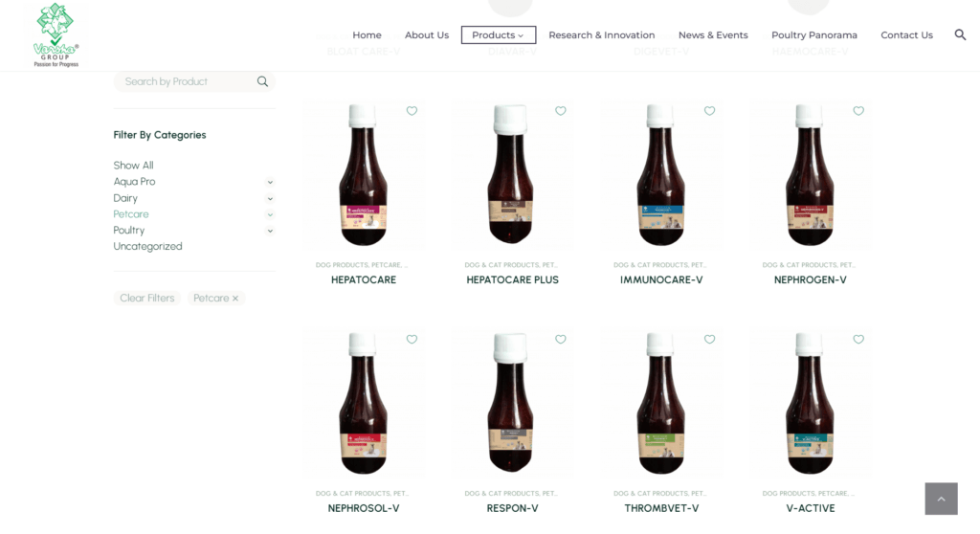The width and height of the screenshot is (980, 534).
Task: Select Show All category link
Action: pos(133,165)
